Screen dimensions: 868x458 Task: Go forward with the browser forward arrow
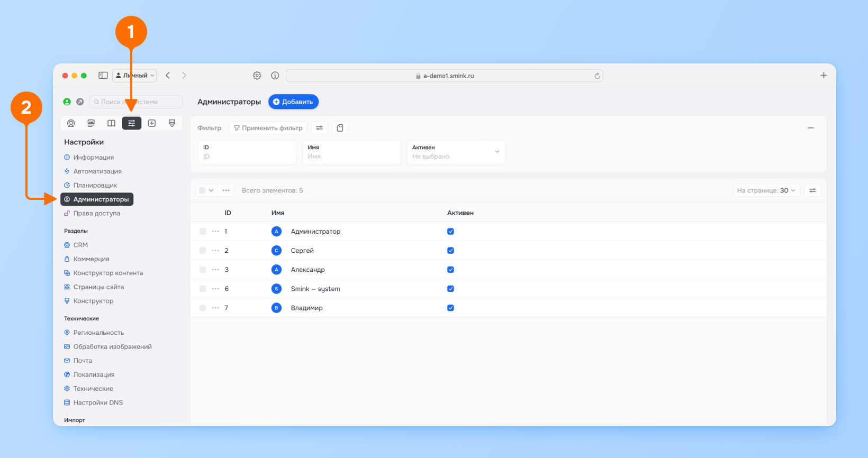(x=184, y=76)
